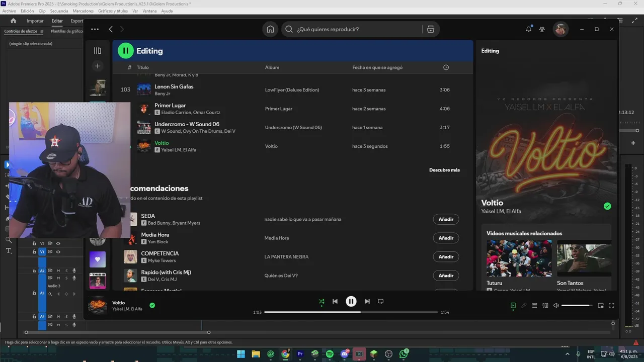Open WhatsApp from the taskbar
644x362 pixels.
[404, 354]
